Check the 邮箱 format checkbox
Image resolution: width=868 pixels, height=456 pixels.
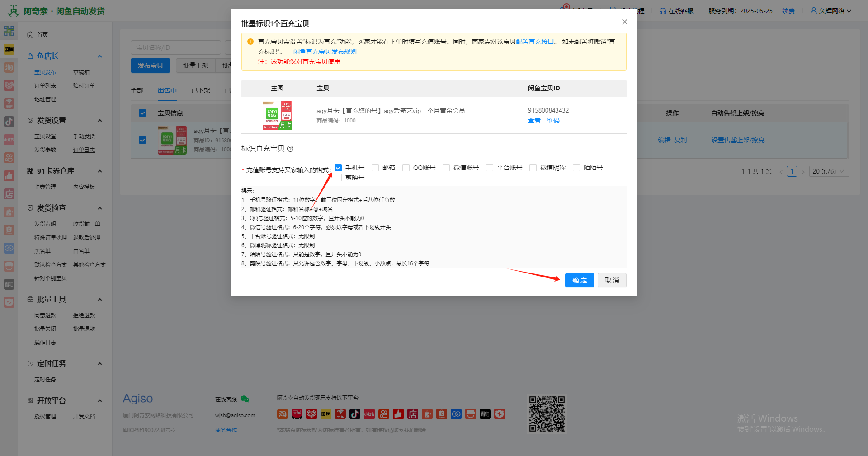pyautogui.click(x=375, y=168)
